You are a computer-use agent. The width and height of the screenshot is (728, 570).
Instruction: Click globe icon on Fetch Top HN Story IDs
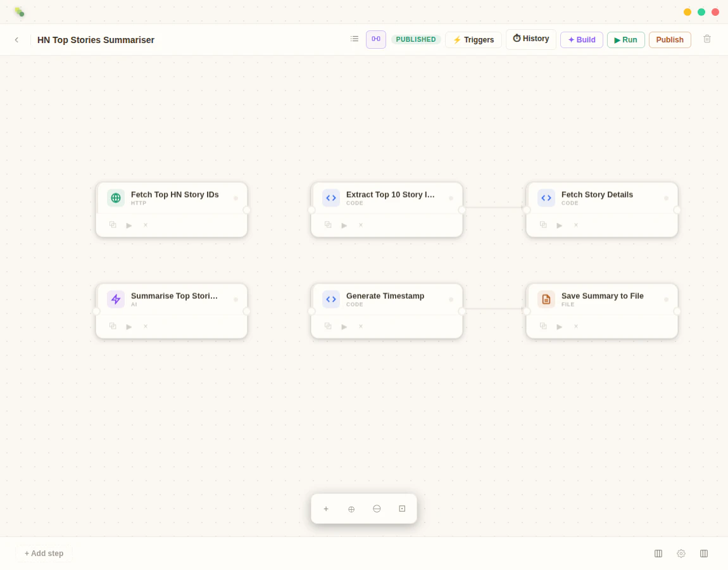pyautogui.click(x=116, y=198)
